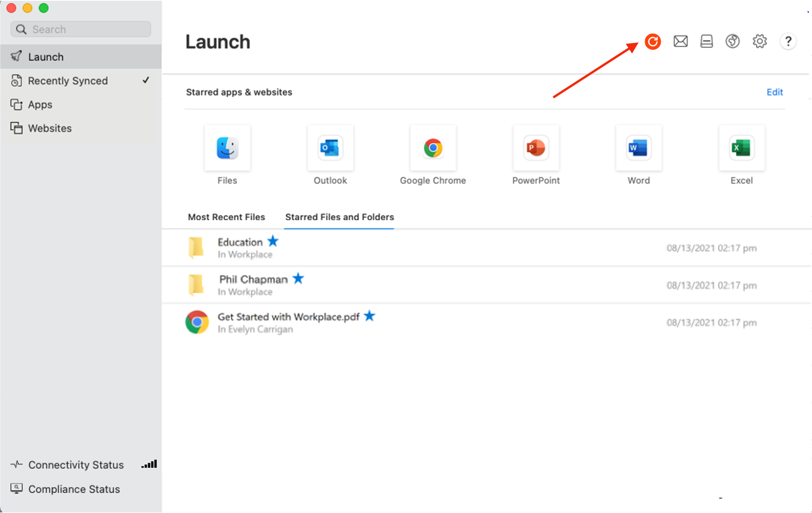Open Google Chrome from starred apps
This screenshot has height=513, width=812.
[432, 148]
